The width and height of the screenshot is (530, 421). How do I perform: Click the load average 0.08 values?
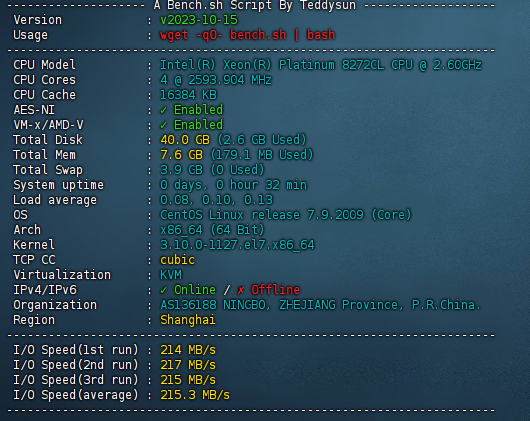point(216,200)
